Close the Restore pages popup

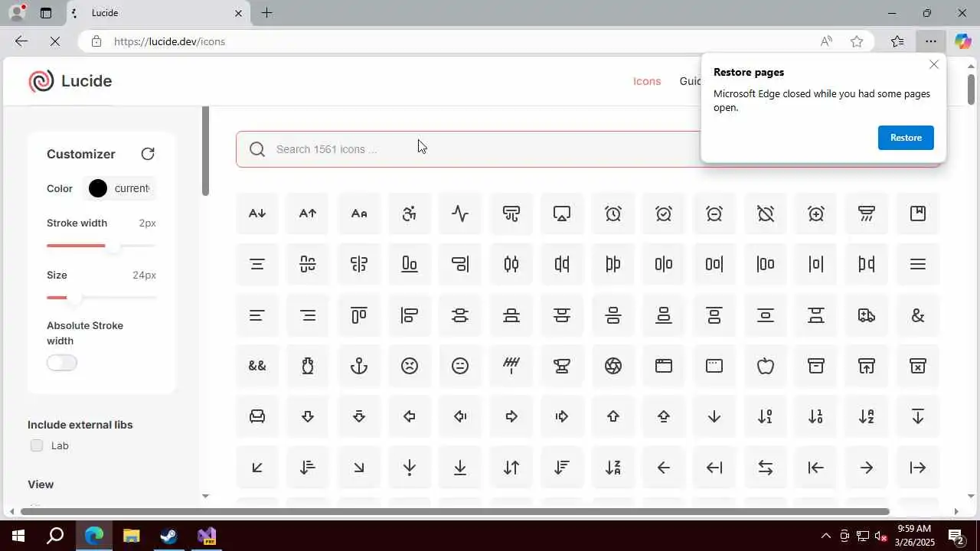point(934,65)
